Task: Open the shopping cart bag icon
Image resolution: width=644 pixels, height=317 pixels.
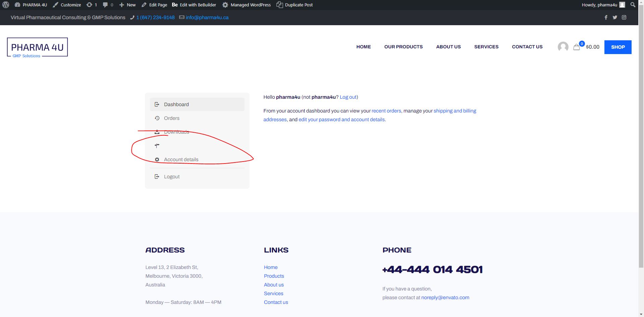Action: (577, 47)
